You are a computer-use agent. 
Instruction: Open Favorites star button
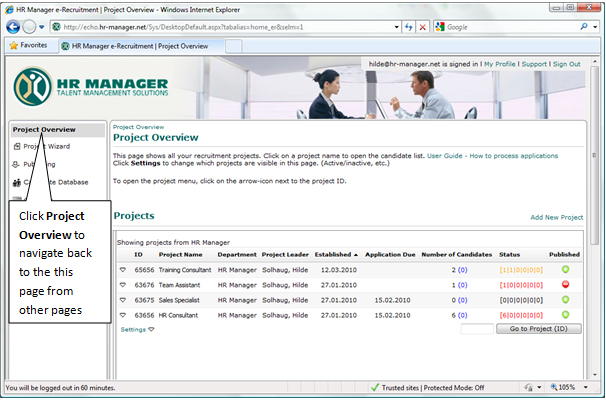[x=29, y=45]
